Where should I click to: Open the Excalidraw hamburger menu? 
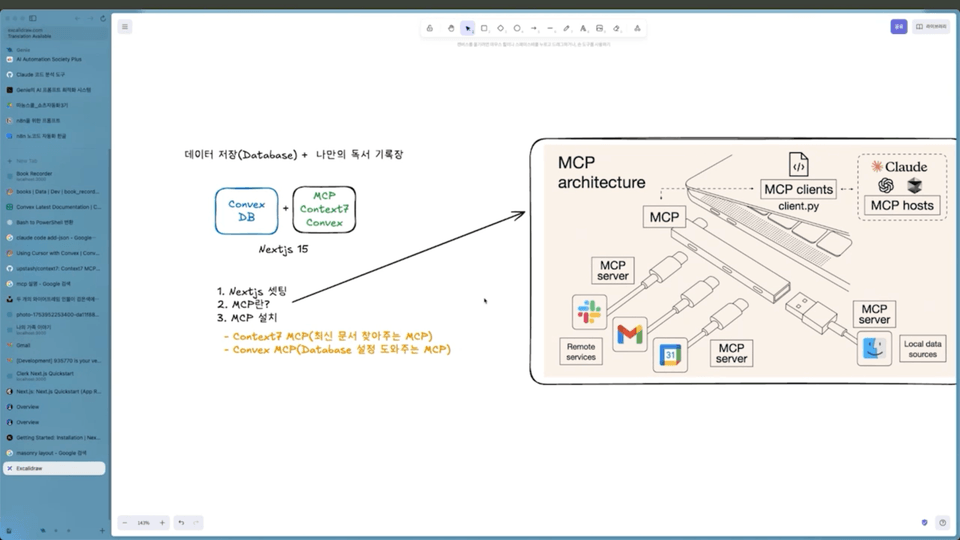125,27
